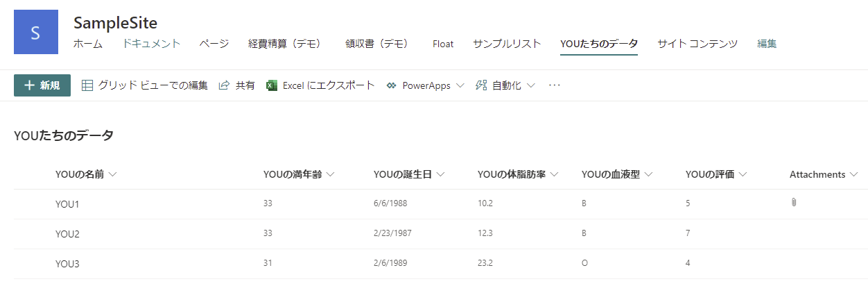This screenshot has height=293, width=868.
Task: Click the paperclip attachment icon for YOU1
Action: (794, 203)
